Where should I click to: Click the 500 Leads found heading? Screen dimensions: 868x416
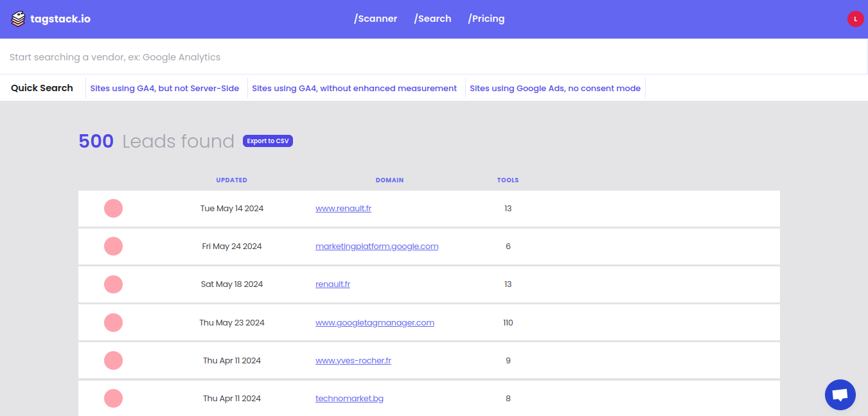(156, 141)
